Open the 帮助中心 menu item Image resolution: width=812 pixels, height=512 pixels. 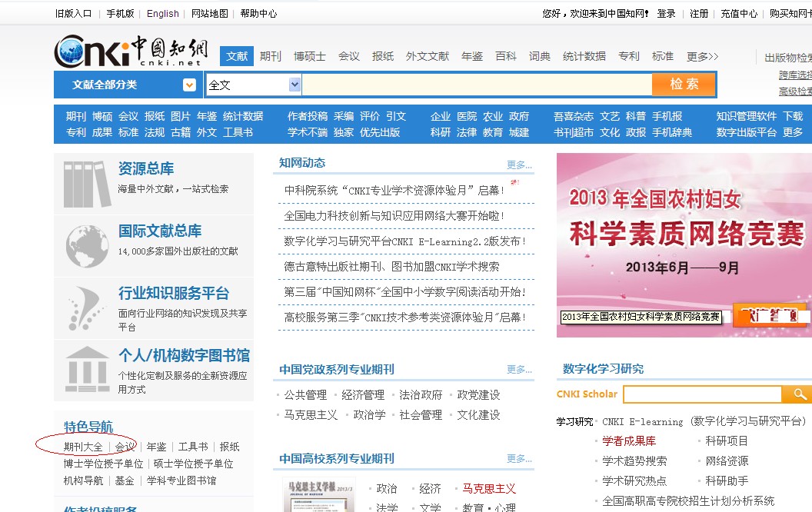point(258,13)
